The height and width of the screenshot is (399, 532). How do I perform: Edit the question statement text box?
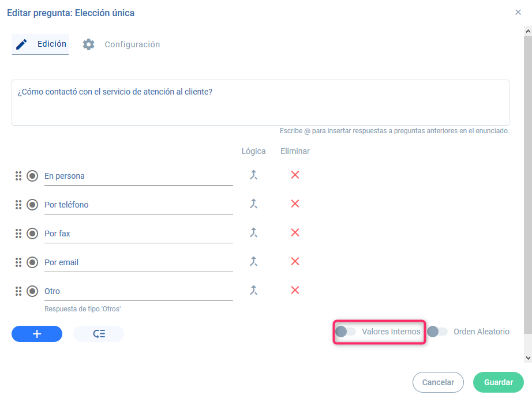pos(260,103)
